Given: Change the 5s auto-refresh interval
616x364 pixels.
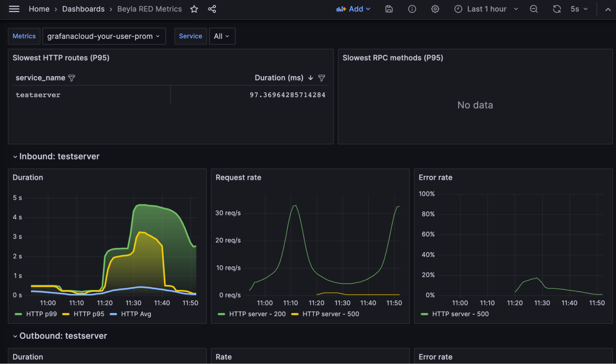Looking at the screenshot, I should 578,9.
